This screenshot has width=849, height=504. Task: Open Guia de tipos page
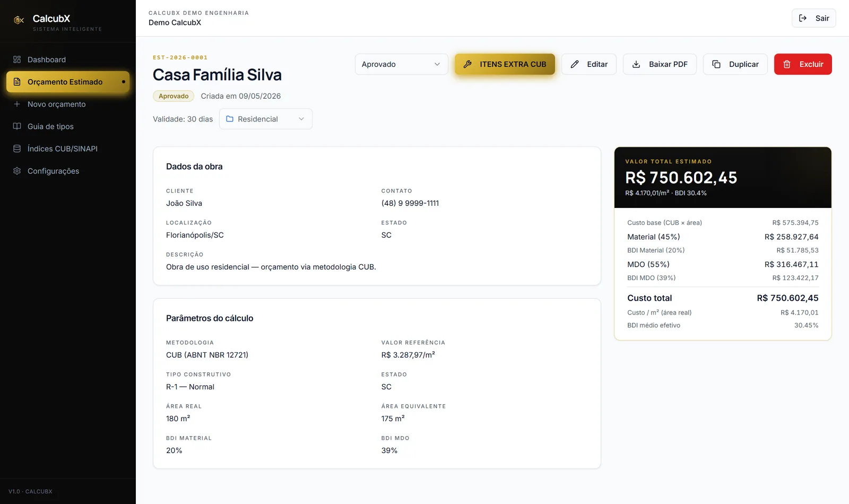[x=68, y=126]
